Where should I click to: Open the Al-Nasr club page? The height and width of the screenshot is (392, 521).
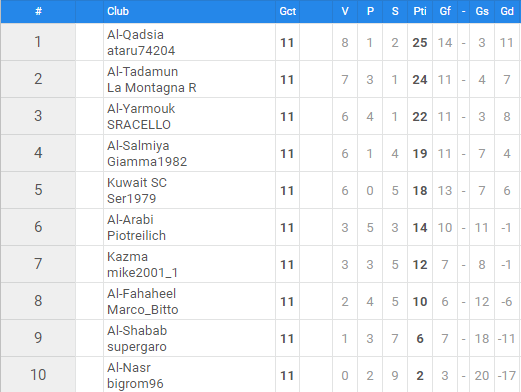coord(129,368)
